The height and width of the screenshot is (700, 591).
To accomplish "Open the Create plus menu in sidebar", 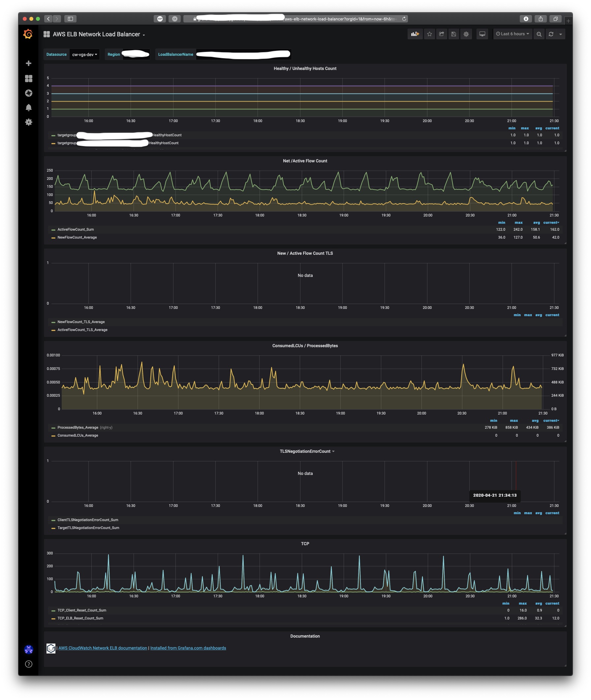I will coord(28,63).
